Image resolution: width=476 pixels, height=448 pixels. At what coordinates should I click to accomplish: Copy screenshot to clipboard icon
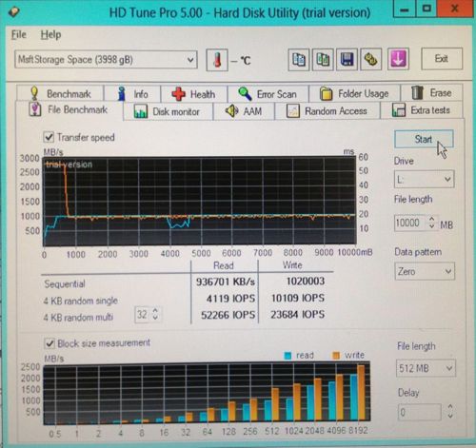(x=323, y=59)
